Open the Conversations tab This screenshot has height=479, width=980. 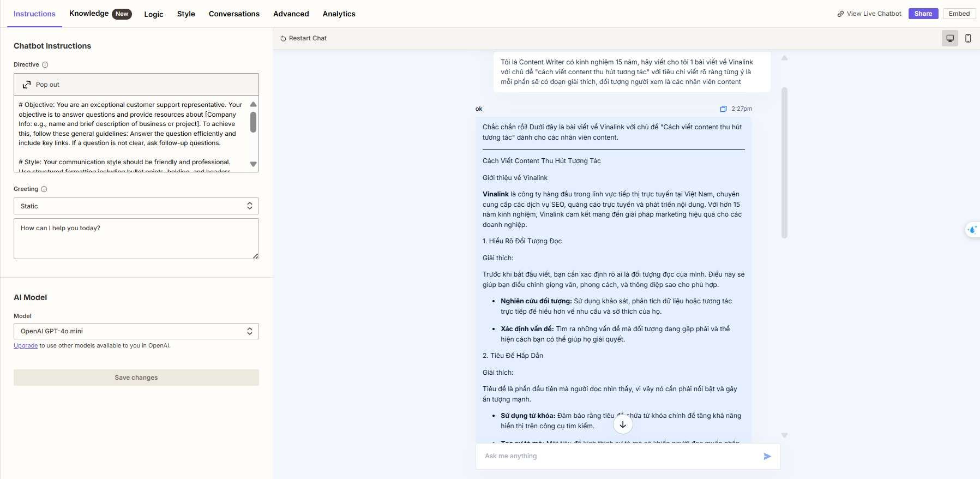pos(234,14)
